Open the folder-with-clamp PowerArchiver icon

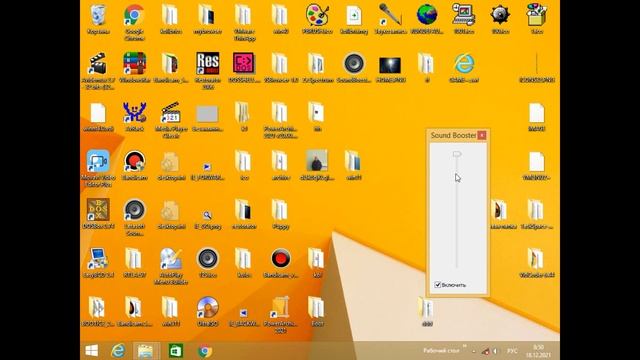pos(280,307)
